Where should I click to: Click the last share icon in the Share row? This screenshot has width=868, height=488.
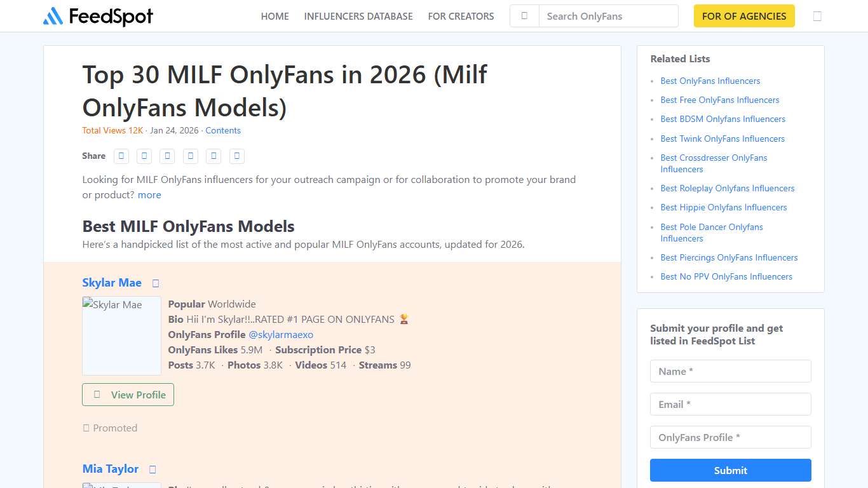click(x=236, y=156)
